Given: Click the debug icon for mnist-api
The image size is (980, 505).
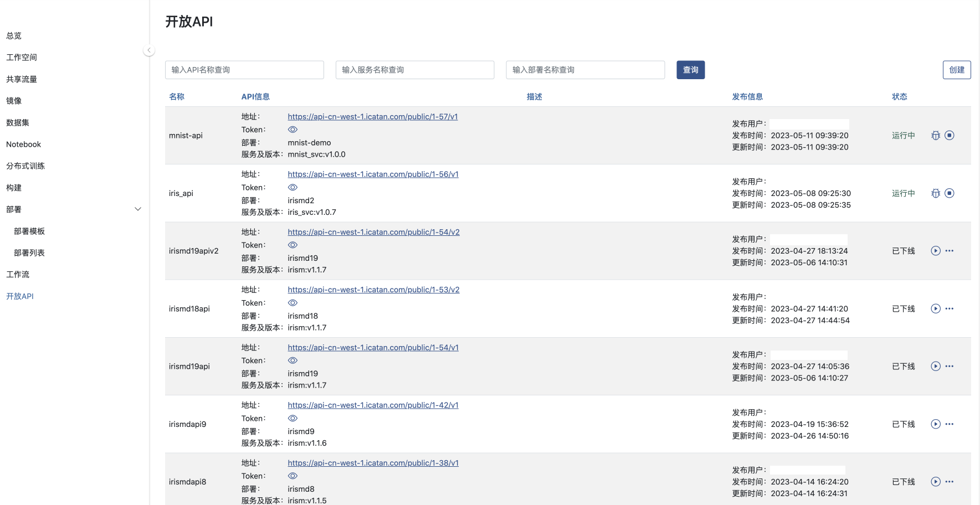Looking at the screenshot, I should [x=936, y=136].
